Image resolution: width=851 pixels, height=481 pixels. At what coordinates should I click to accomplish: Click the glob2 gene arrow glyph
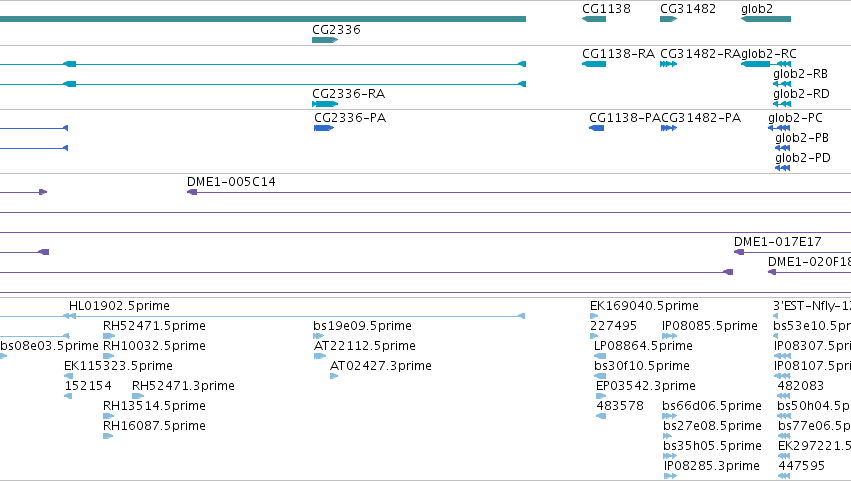point(766,19)
